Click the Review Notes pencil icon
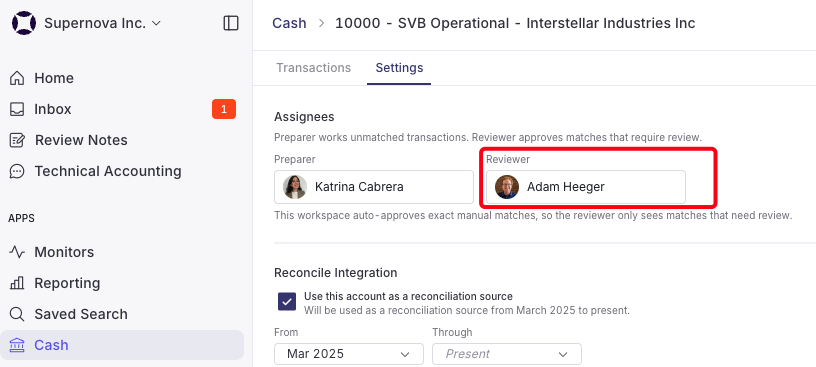 click(17, 140)
